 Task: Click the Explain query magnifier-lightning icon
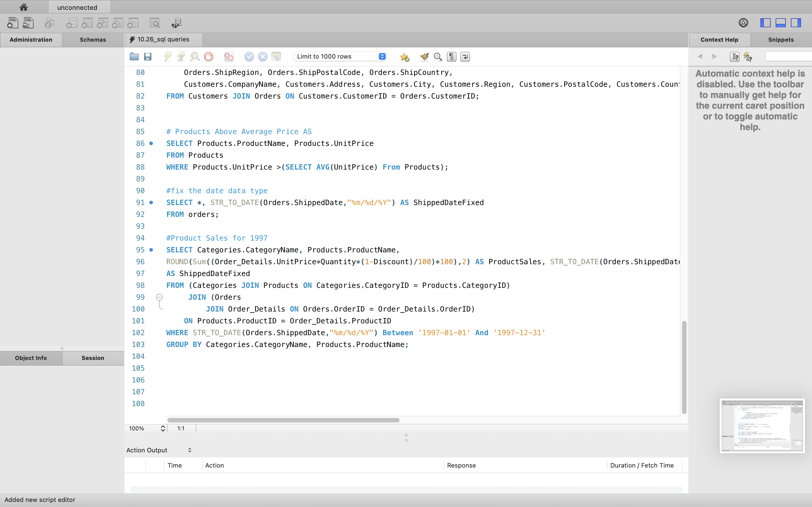coord(195,57)
